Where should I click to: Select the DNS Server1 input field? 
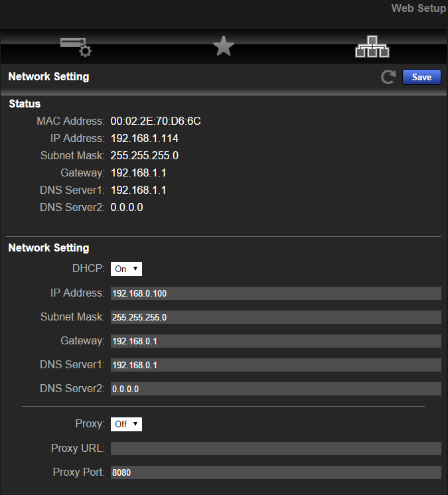(275, 365)
